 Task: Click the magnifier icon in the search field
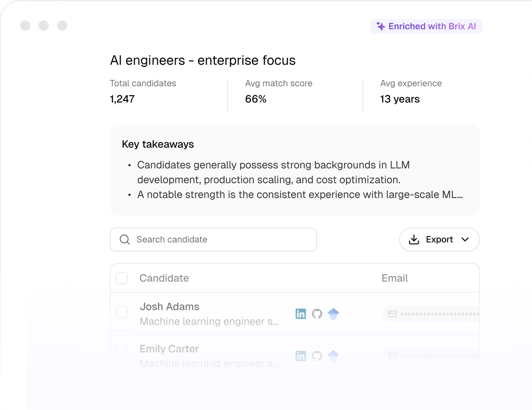point(124,239)
